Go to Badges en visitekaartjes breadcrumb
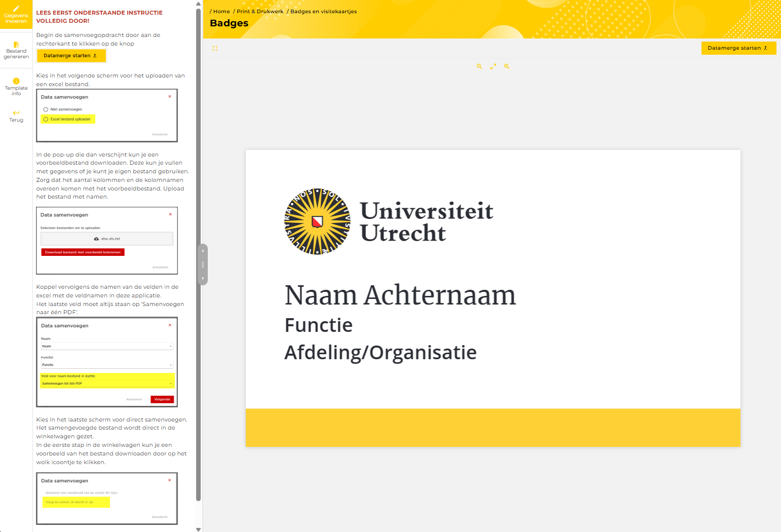 (323, 11)
